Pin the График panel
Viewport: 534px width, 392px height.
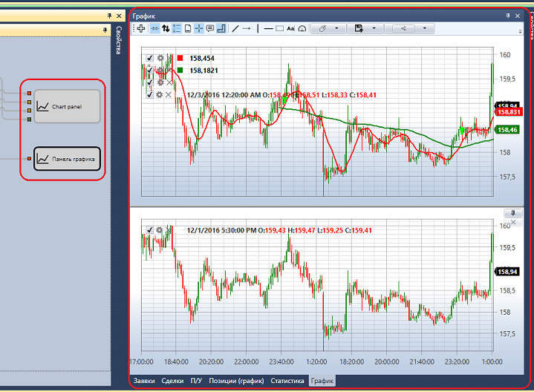(508, 16)
